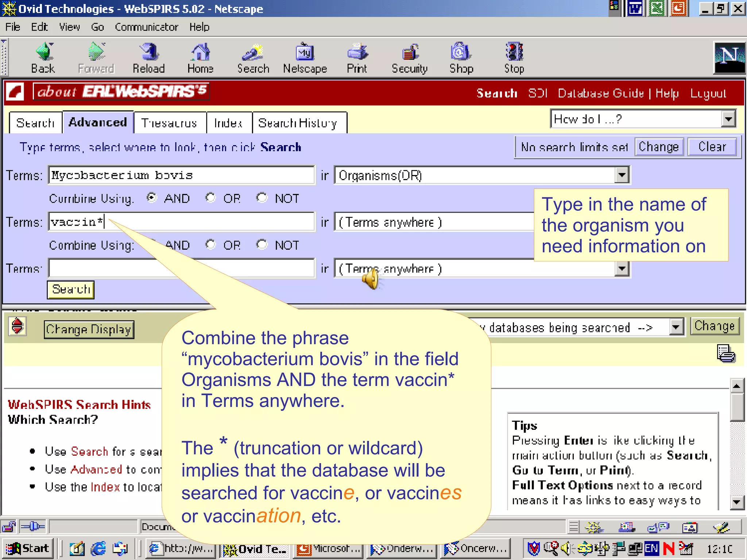Click the Logout link in header
This screenshot has width=747, height=560.
pos(708,93)
